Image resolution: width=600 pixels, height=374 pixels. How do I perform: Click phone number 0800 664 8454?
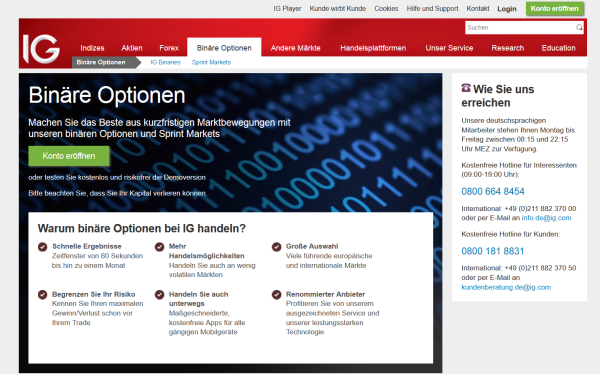click(x=493, y=191)
